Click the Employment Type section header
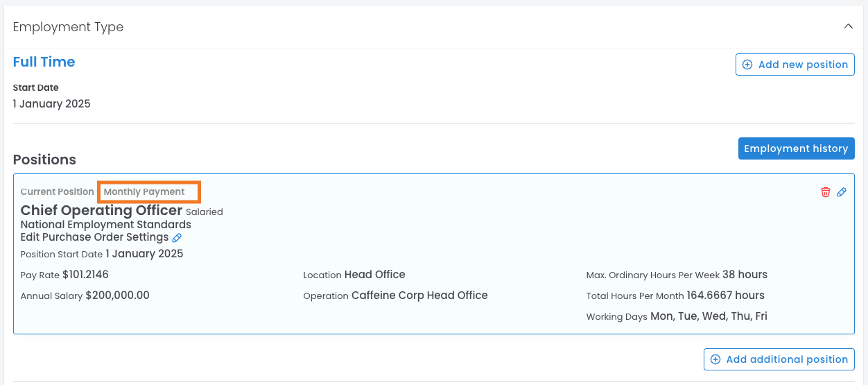Image resolution: width=868 pixels, height=385 pixels. click(x=68, y=27)
